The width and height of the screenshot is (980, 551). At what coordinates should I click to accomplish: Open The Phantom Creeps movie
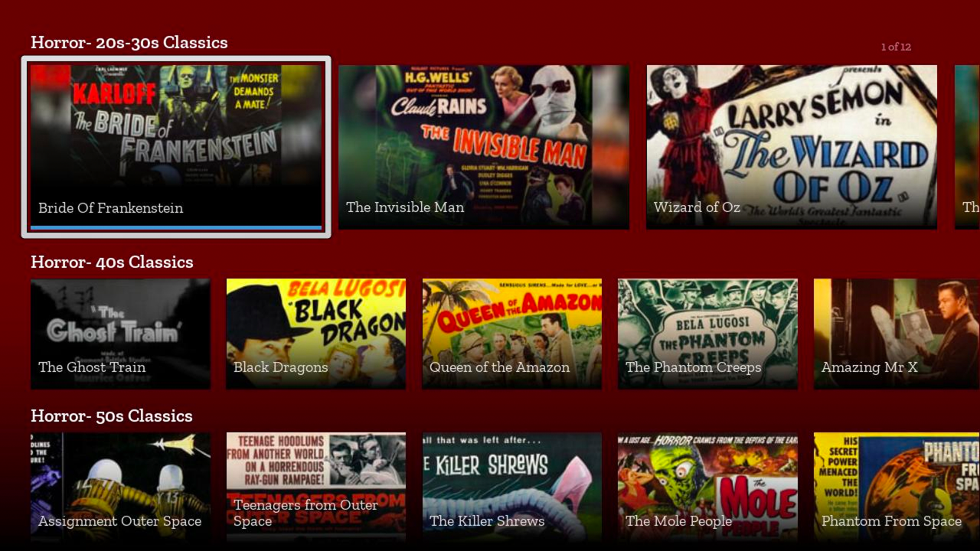pyautogui.click(x=708, y=334)
